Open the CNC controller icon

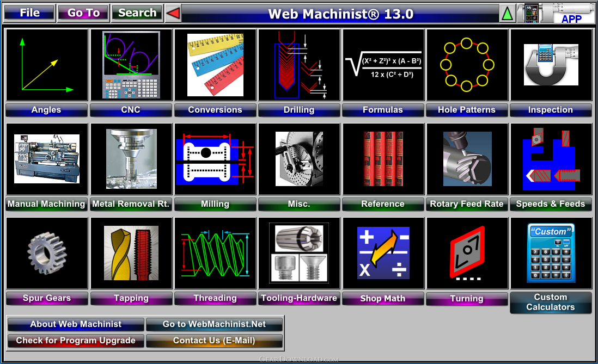(131, 65)
